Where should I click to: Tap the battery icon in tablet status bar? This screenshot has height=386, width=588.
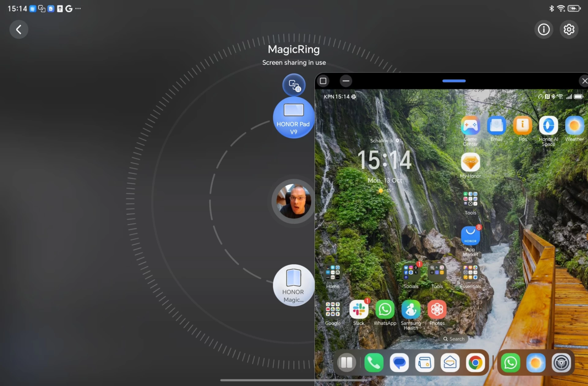coord(574,8)
